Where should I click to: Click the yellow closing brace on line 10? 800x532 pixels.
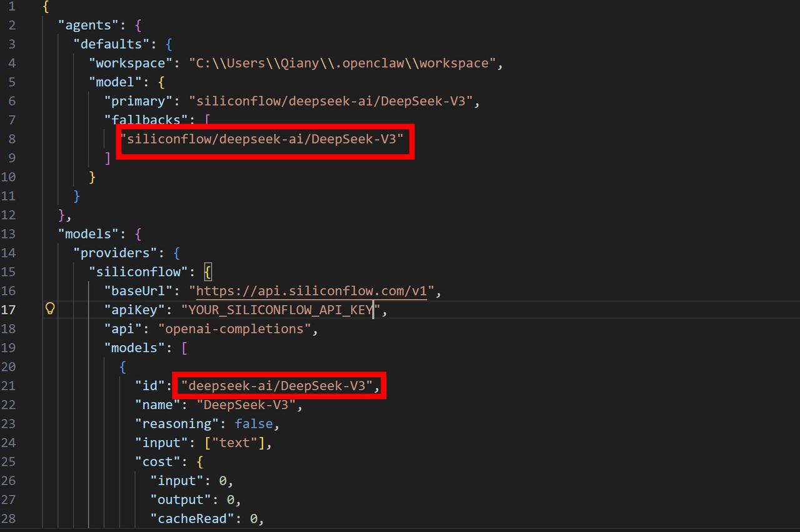tap(92, 177)
